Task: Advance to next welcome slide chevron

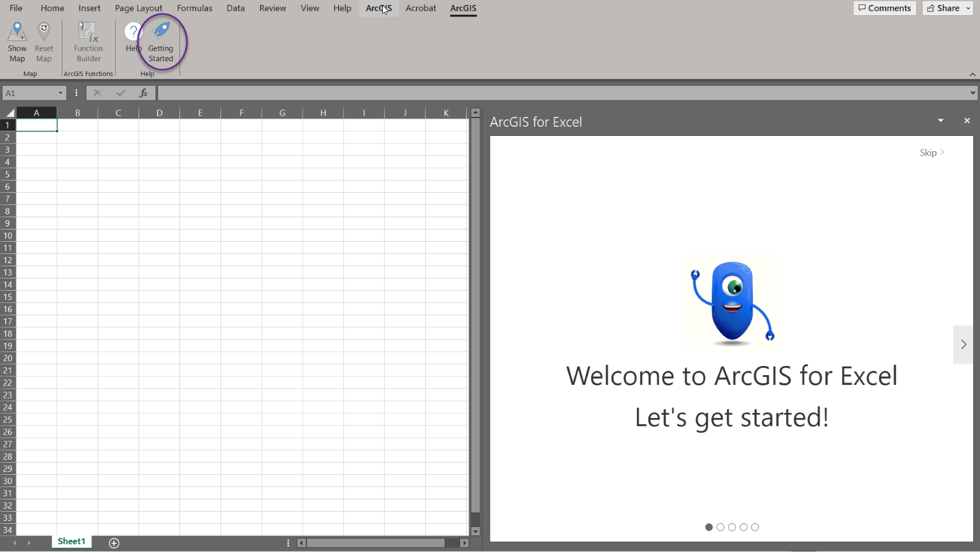Action: [x=963, y=345]
